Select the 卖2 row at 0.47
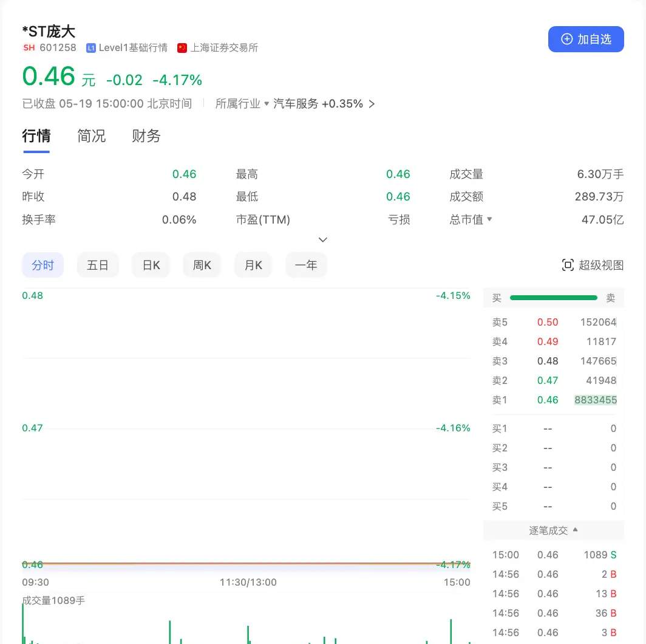The height and width of the screenshot is (644, 646). coord(554,380)
